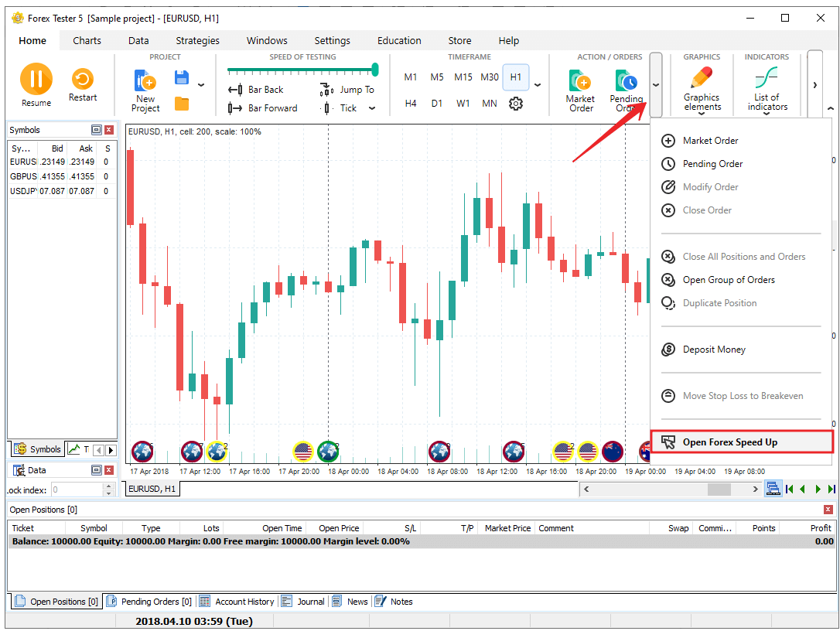Expand the Tick dropdown arrow
This screenshot has width=840, height=631.
pyautogui.click(x=372, y=108)
